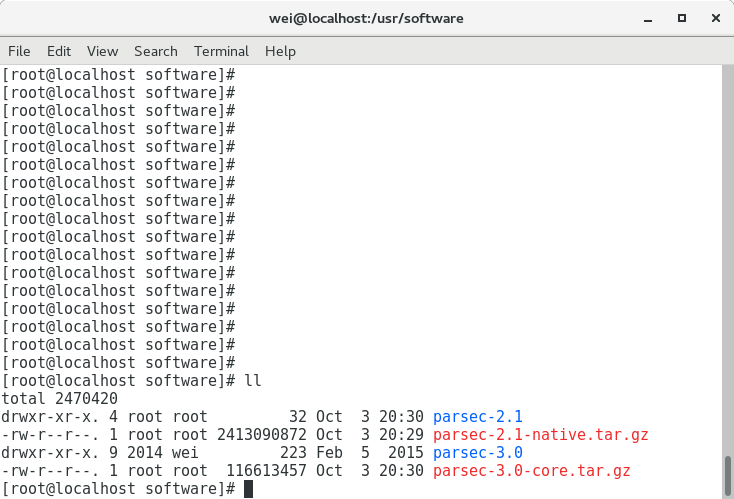
Task: Open the View menu
Action: coord(103,51)
